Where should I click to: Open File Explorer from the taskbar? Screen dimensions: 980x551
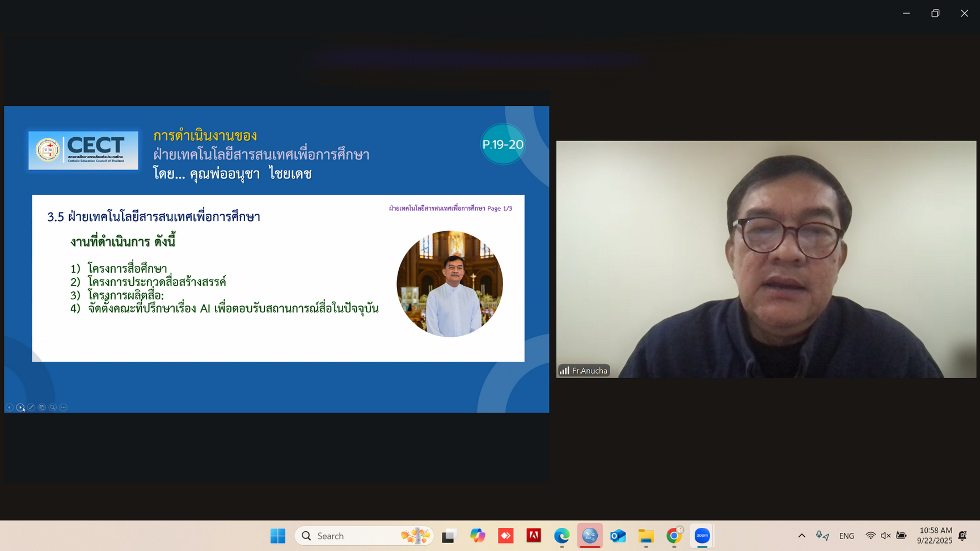646,536
